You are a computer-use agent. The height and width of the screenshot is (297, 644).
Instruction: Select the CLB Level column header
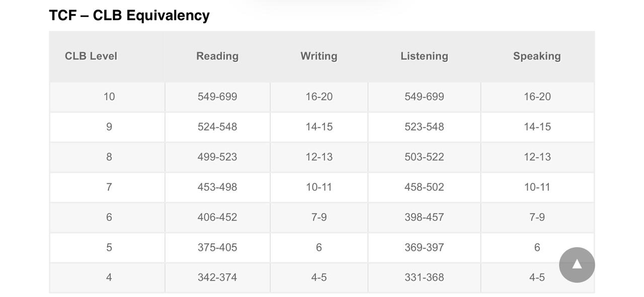click(x=91, y=56)
